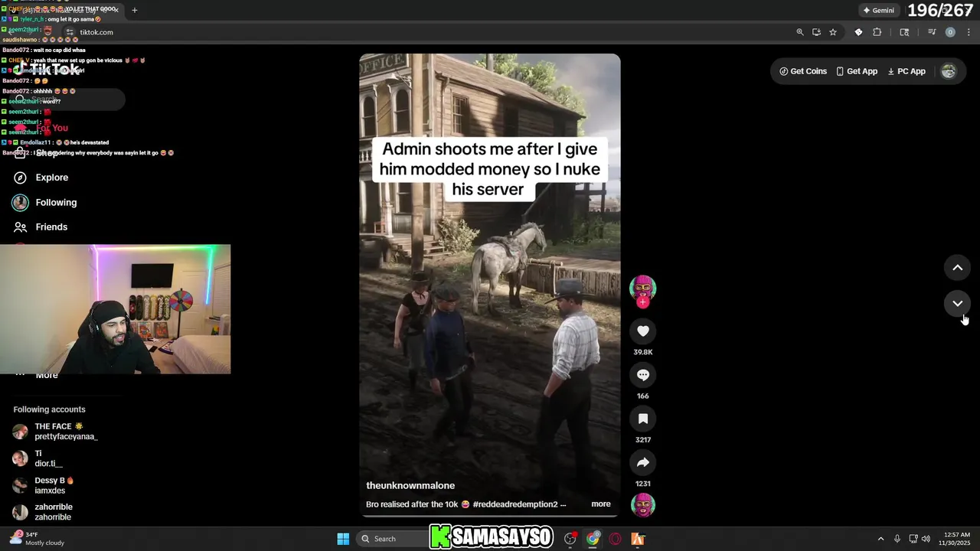Open the Opera taskbar icon
Screen dimensions: 980x551
point(615,539)
